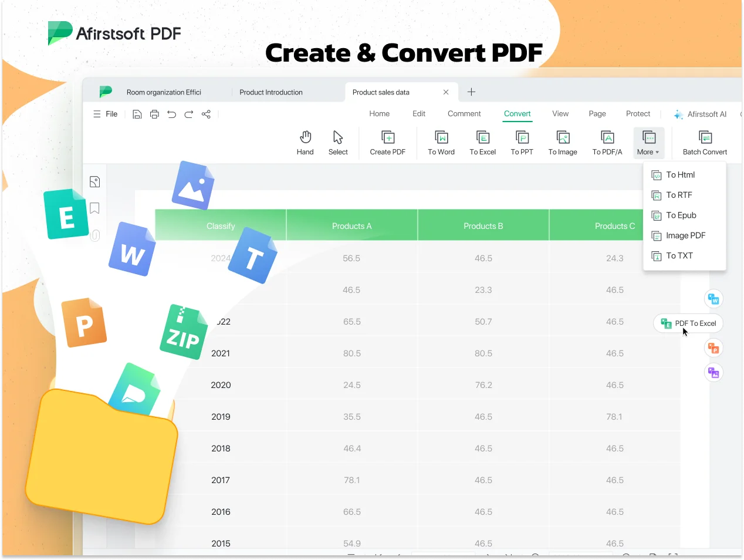Click the Print icon
Viewport: 744px width, 560px height.
154,114
